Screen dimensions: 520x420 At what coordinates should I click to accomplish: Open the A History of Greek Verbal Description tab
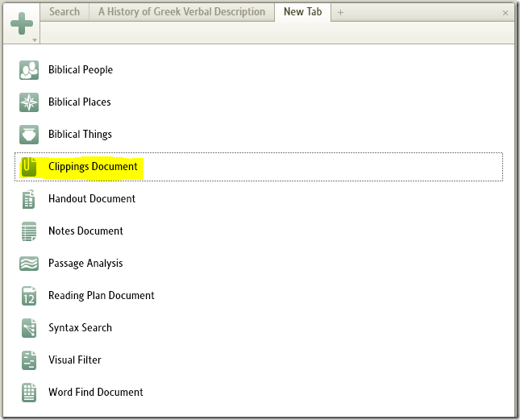(x=181, y=12)
